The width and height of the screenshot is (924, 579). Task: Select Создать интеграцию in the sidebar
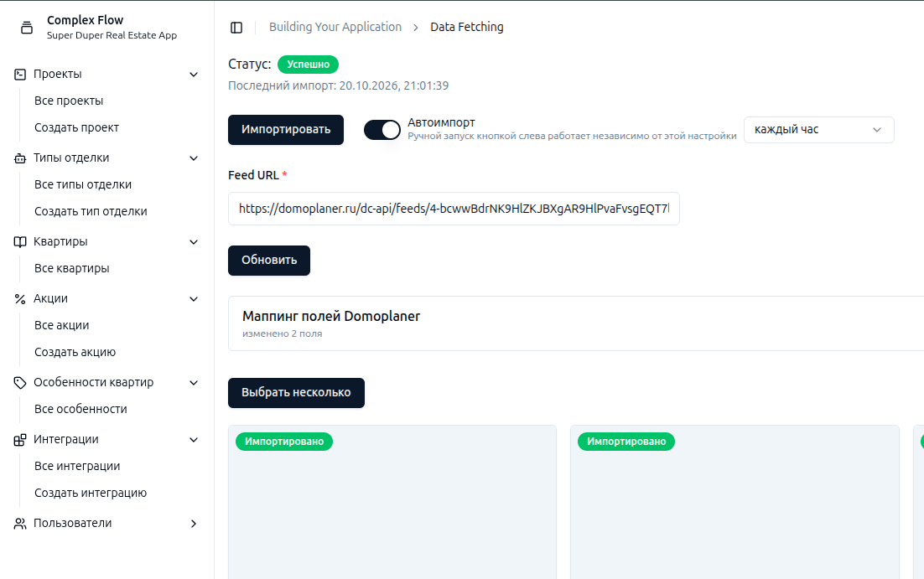click(x=91, y=493)
